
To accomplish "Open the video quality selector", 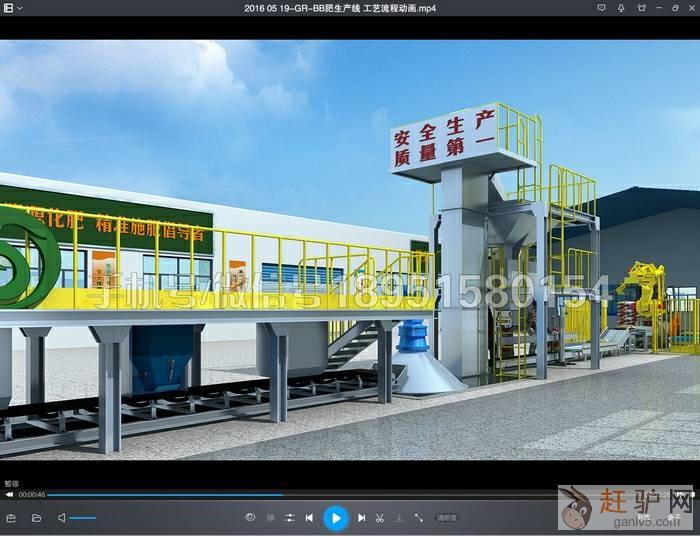I will [446, 518].
